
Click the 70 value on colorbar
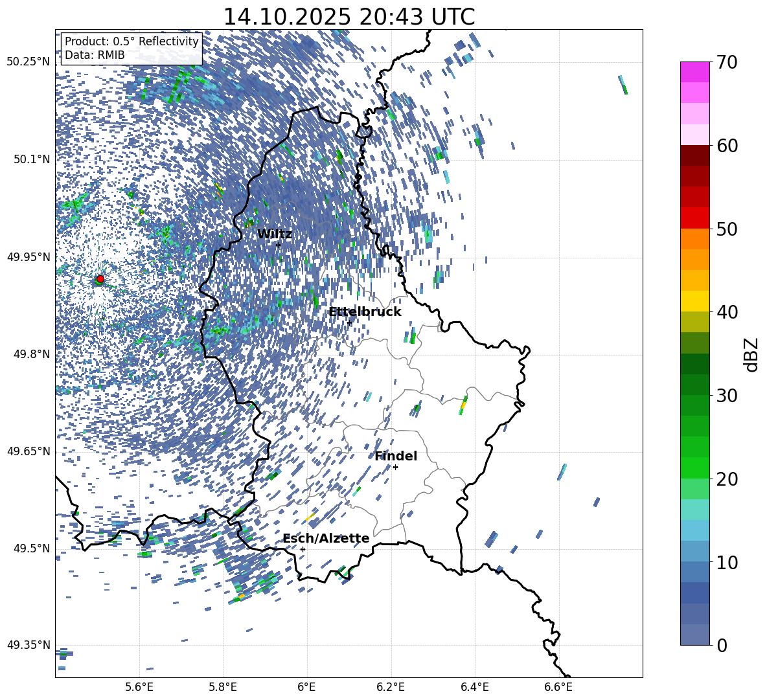tap(726, 62)
